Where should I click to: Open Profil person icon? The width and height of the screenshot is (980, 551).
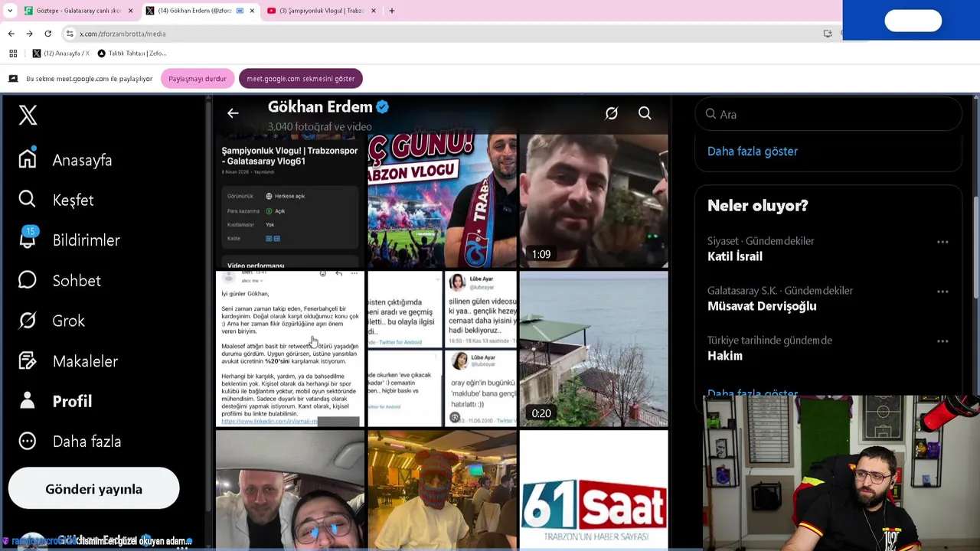tap(28, 400)
